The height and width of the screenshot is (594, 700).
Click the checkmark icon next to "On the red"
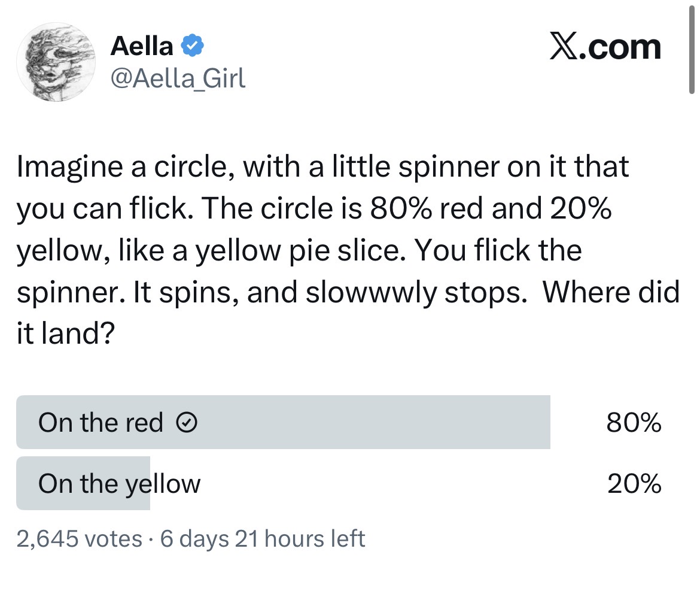click(187, 423)
